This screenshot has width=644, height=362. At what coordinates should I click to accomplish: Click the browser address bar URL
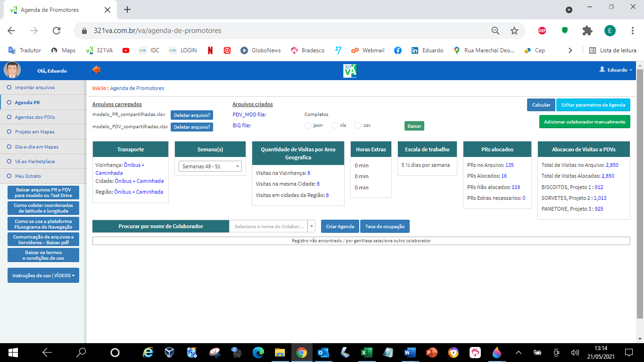[157, 31]
